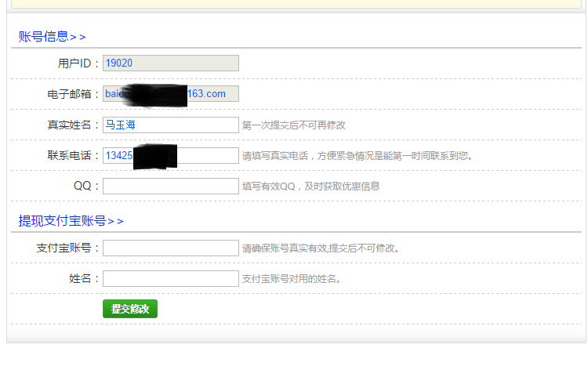The image size is (588, 366).
Task: Click the 电子邮箱： label
Action: click(73, 94)
